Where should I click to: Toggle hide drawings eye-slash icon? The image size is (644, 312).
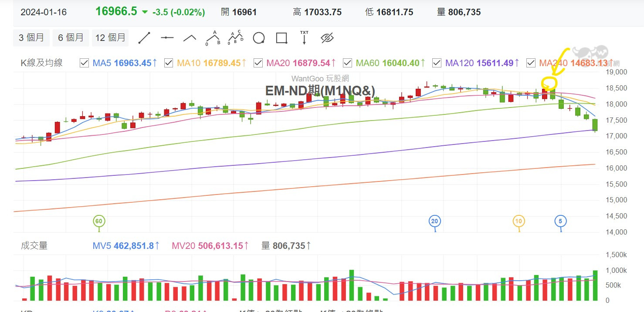[327, 38]
